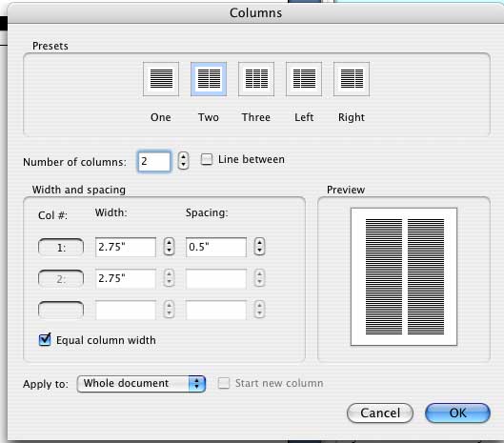The width and height of the screenshot is (504, 443).
Task: Click the column 1 spacing field
Action: tap(216, 247)
